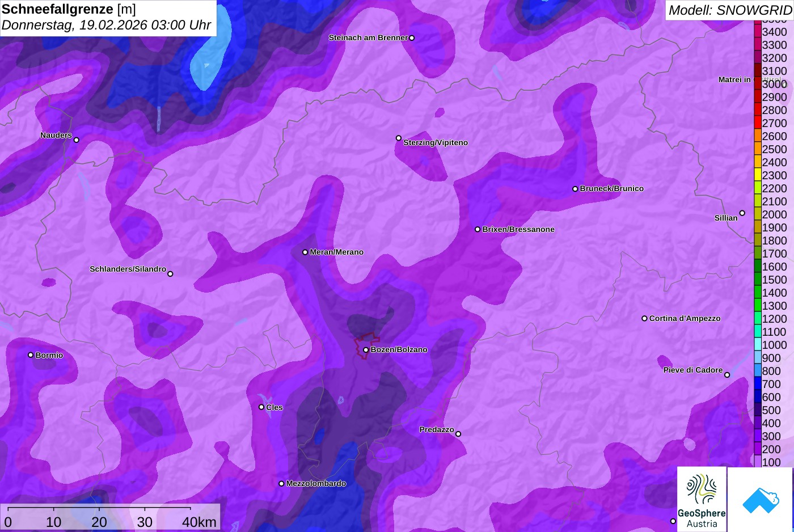Click the Steinach am Brenner marker
The width and height of the screenshot is (794, 532).
tap(412, 38)
